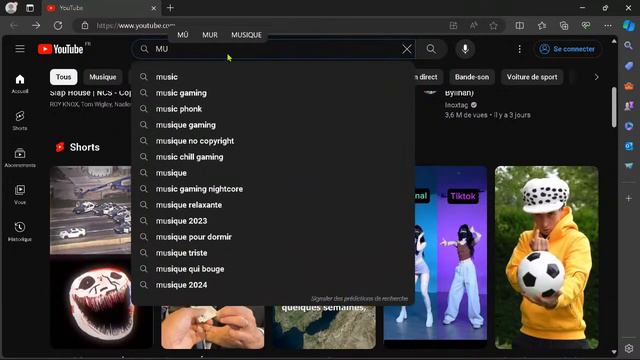Click the page vertical scrollbar thumb
The height and width of the screenshot is (360, 640).
coord(614,107)
